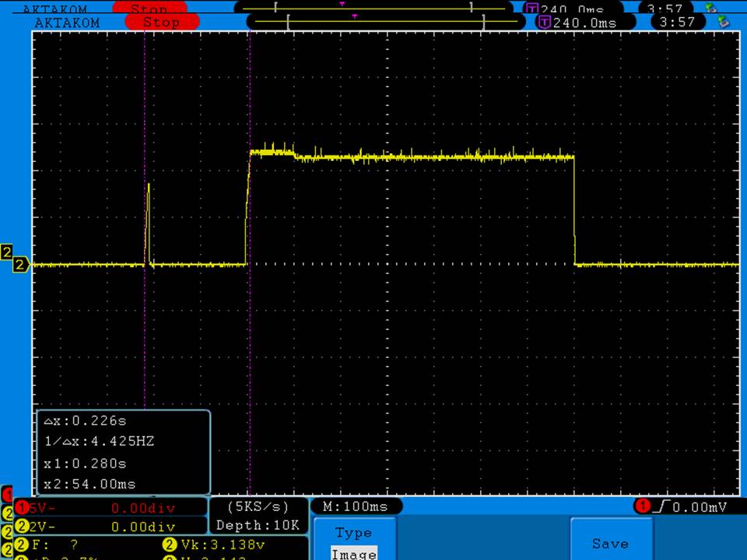Click the yellow badge beside Vk measurement
This screenshot has height=560, width=747.
[x=169, y=544]
